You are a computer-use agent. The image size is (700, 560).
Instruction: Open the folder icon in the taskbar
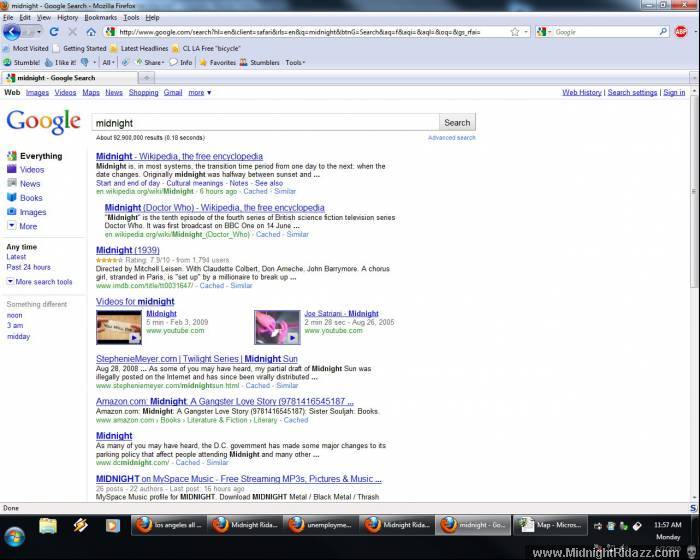(48, 526)
